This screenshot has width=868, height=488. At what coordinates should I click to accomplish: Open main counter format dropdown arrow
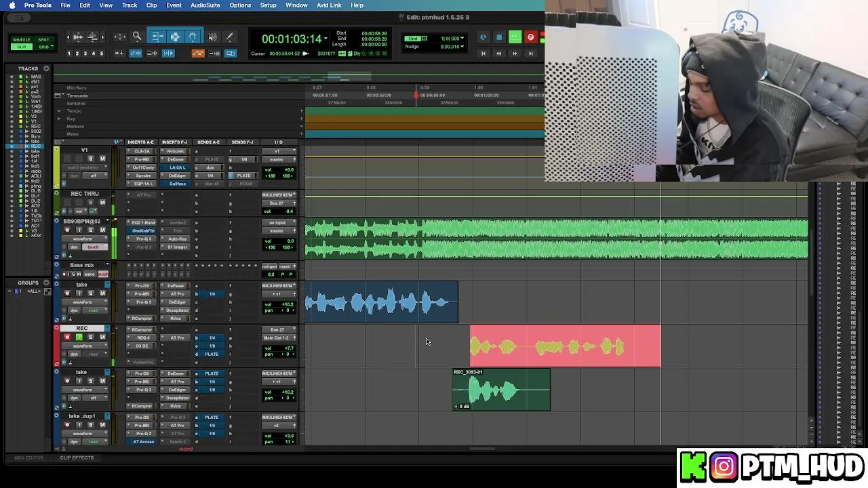coord(326,39)
